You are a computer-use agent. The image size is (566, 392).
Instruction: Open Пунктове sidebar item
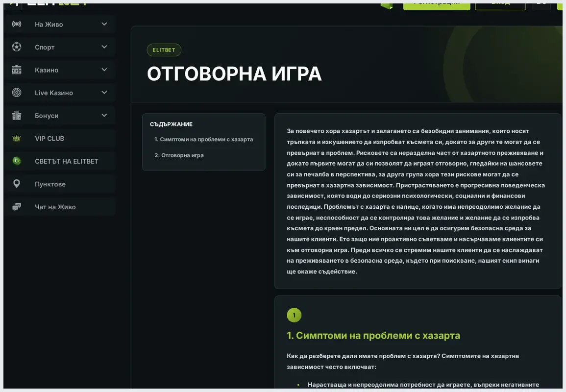60,184
